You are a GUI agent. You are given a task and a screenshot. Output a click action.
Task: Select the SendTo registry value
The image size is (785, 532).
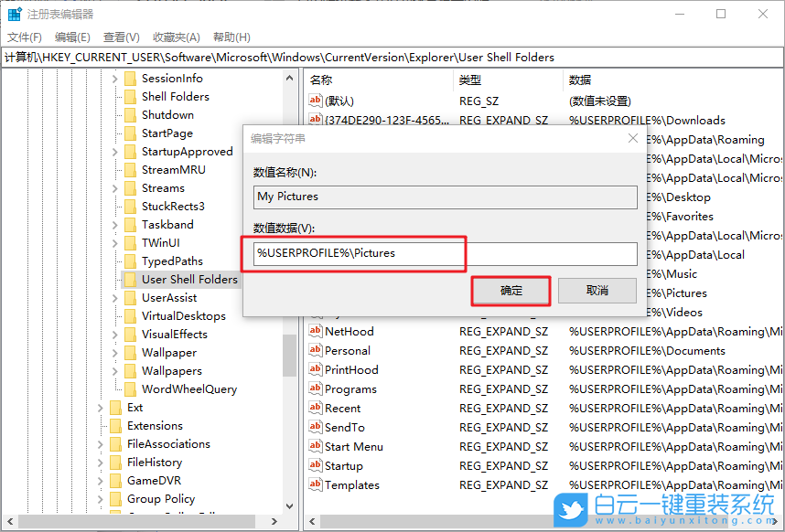click(345, 427)
